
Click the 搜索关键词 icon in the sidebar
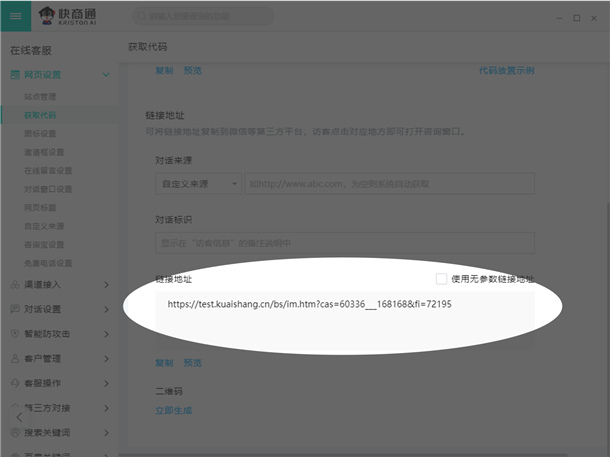click(15, 432)
